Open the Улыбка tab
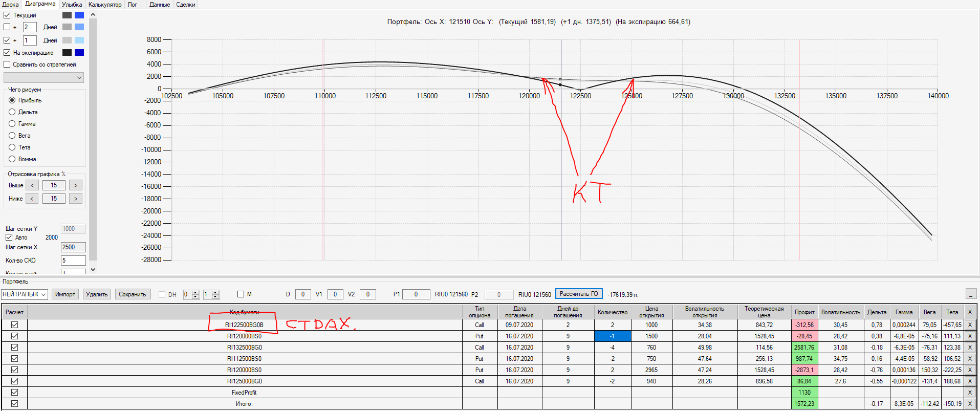 (72, 5)
